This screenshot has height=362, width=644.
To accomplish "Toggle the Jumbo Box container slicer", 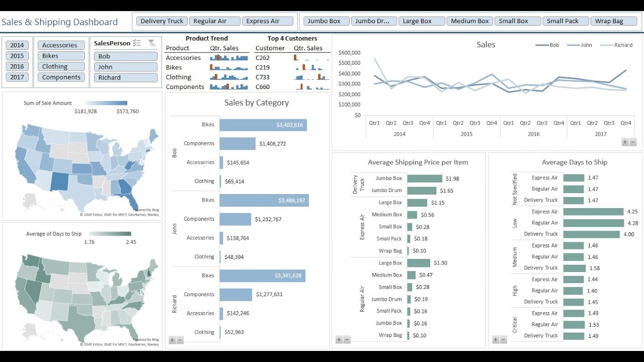I will coord(326,21).
